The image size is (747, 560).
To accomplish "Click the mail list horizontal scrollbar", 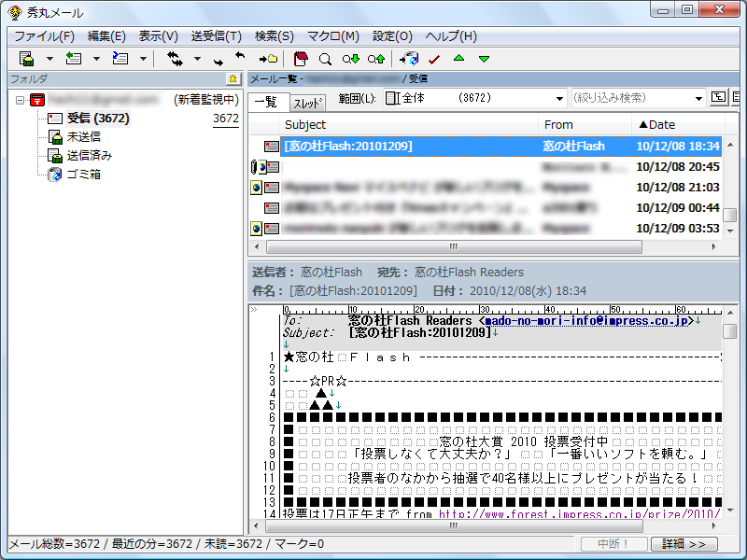I will [454, 246].
